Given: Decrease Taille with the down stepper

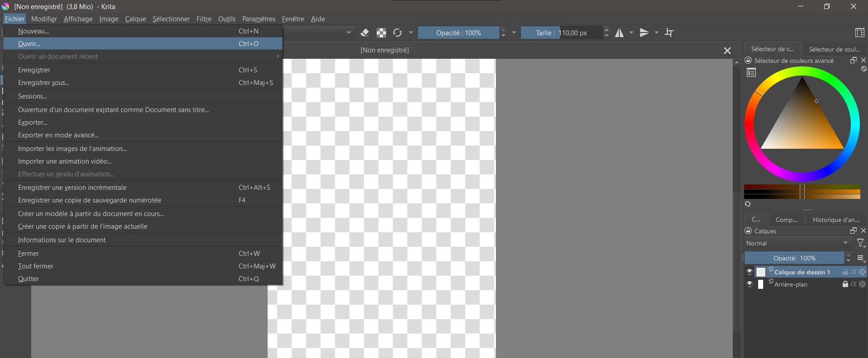Looking at the screenshot, I should pos(607,36).
